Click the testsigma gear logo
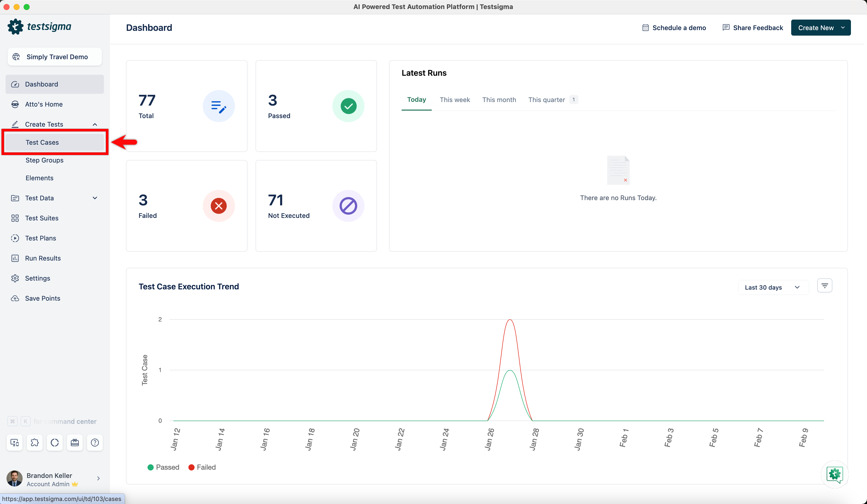This screenshot has width=867, height=504. [16, 27]
